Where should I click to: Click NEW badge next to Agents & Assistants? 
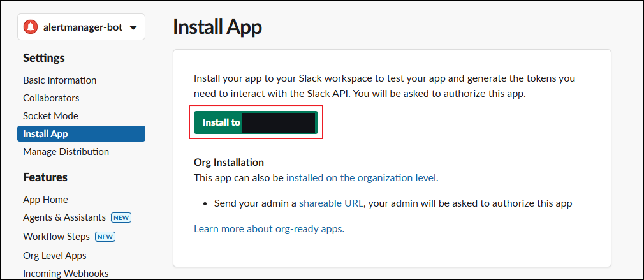(121, 217)
